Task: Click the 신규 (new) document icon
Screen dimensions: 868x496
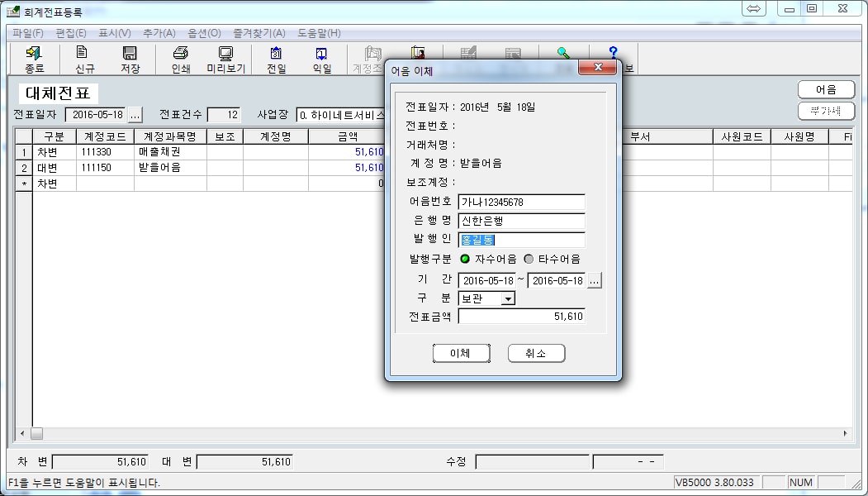Action: click(x=83, y=58)
